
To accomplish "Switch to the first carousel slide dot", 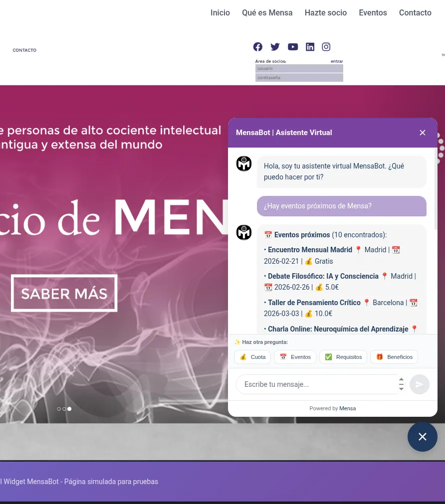I will point(59,409).
